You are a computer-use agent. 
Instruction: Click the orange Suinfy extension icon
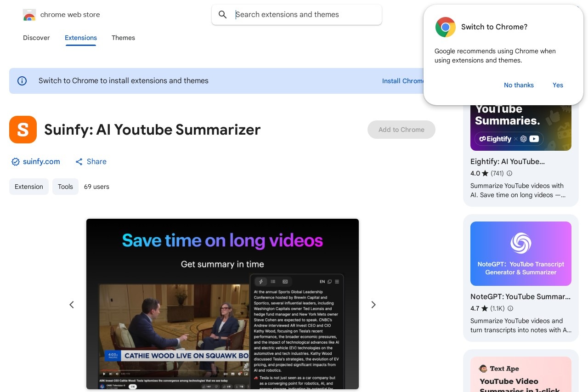(23, 130)
